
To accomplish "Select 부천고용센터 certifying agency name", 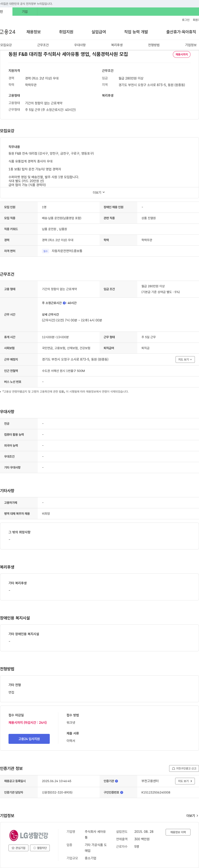I will pos(150,781).
